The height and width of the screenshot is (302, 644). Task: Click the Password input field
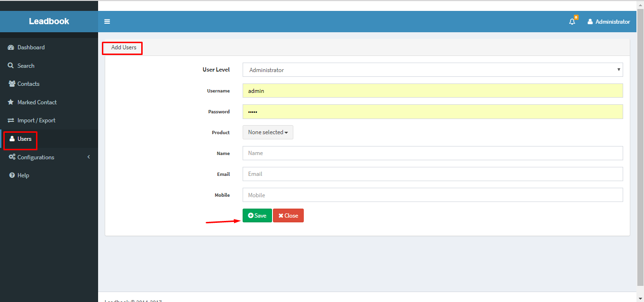[433, 111]
